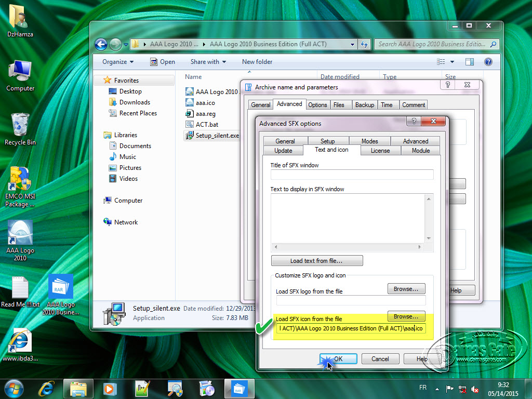The width and height of the screenshot is (532, 399).
Task: Expand the Organize menu
Action: pyautogui.click(x=118, y=62)
